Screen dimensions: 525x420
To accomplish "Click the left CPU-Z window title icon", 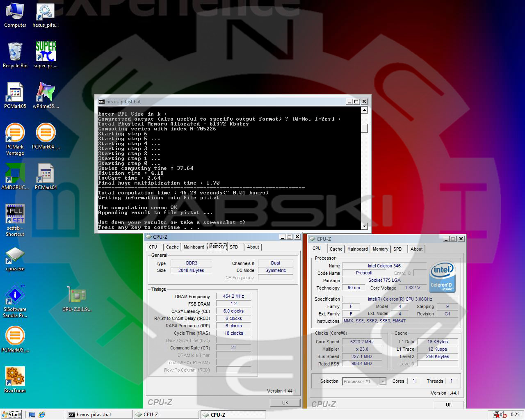I will coord(148,237).
